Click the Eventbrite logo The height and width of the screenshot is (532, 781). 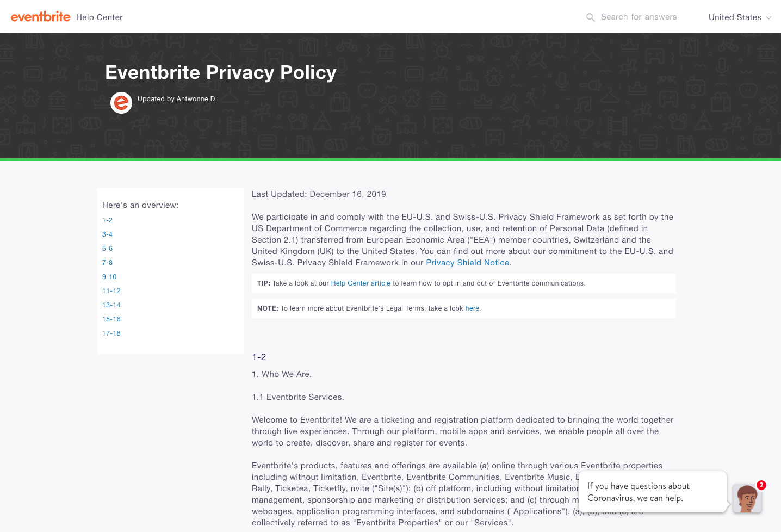(x=41, y=17)
